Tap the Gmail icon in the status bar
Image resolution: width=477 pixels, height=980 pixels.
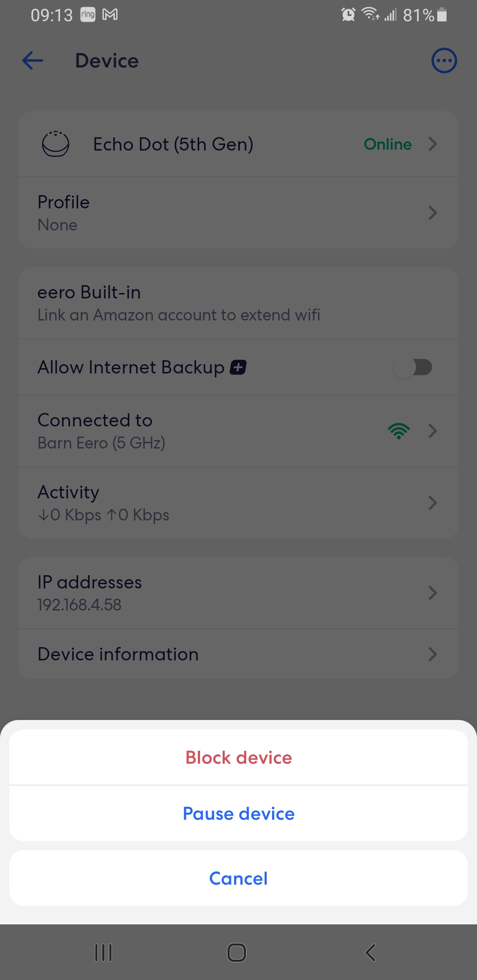[x=110, y=14]
